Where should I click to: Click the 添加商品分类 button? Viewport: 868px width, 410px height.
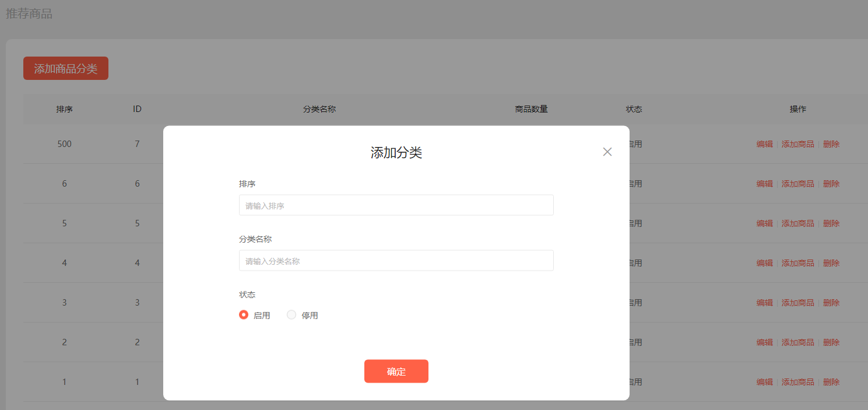click(x=66, y=69)
